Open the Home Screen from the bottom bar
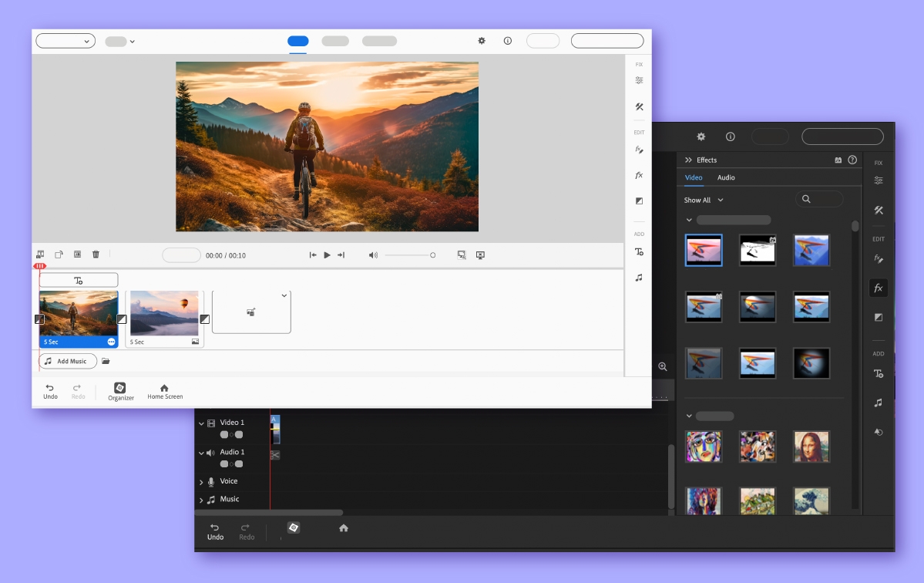Screen dimensions: 924x583 click(164, 391)
